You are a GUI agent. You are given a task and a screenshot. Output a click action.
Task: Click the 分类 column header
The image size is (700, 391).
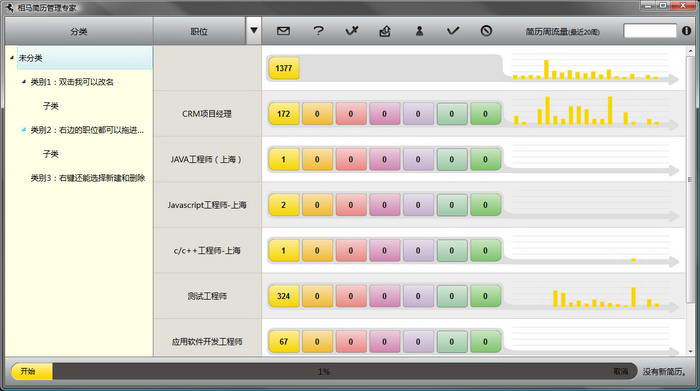tap(79, 31)
